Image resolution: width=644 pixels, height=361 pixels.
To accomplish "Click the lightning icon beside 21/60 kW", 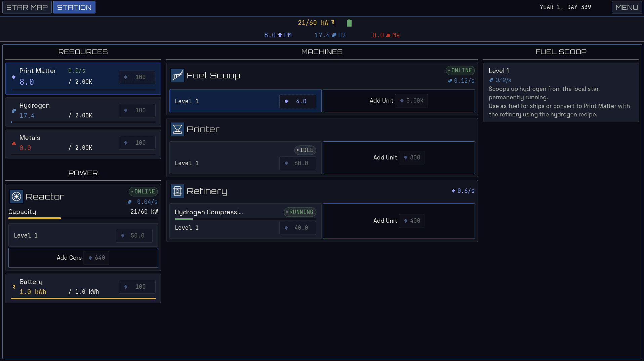I will tap(333, 23).
